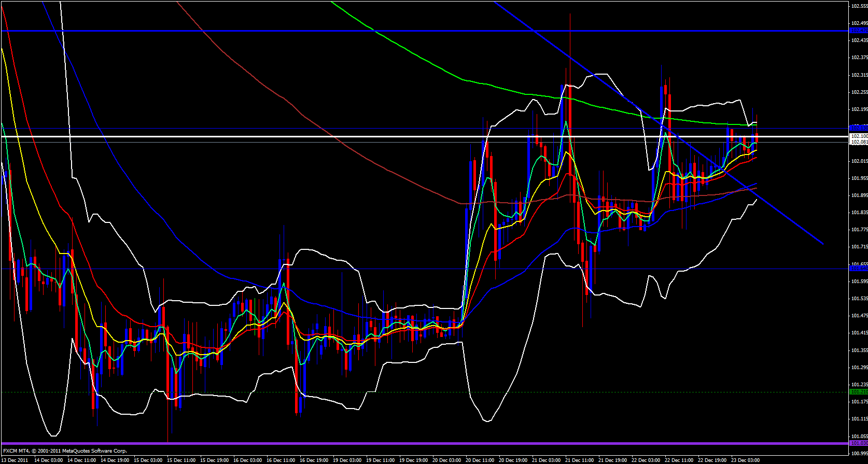The height and width of the screenshot is (464, 868).
Task: Click the 101.775 price axis label
Action: pos(859,230)
